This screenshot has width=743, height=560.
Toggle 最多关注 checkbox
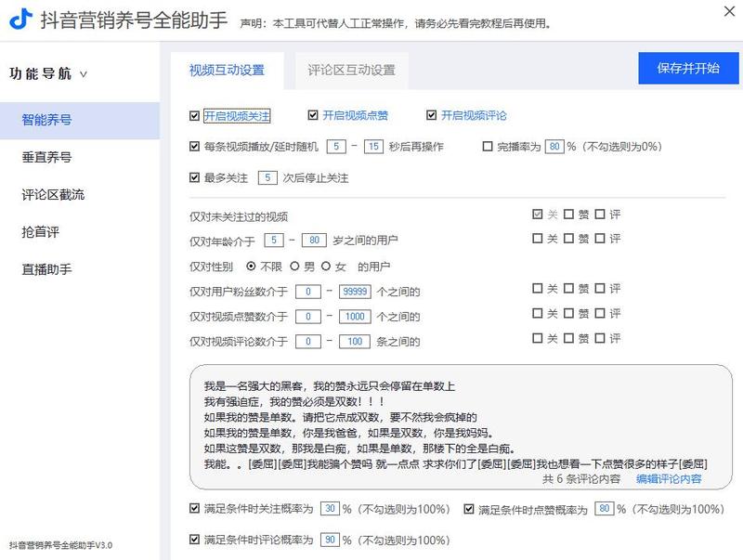point(194,177)
